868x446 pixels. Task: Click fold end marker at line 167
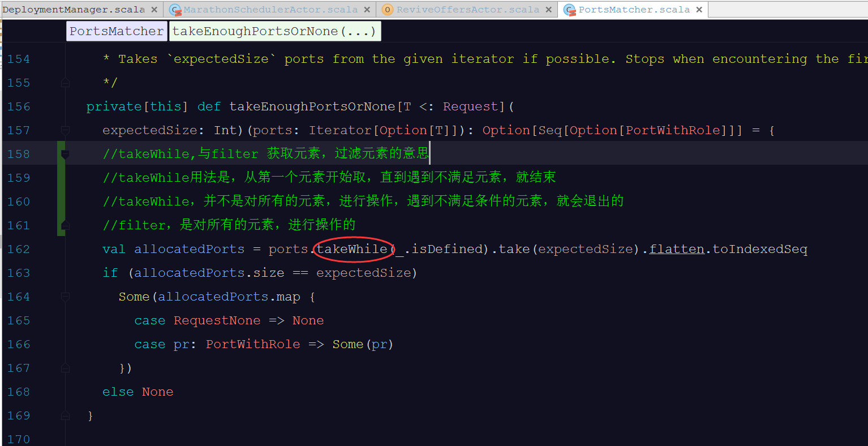65,368
